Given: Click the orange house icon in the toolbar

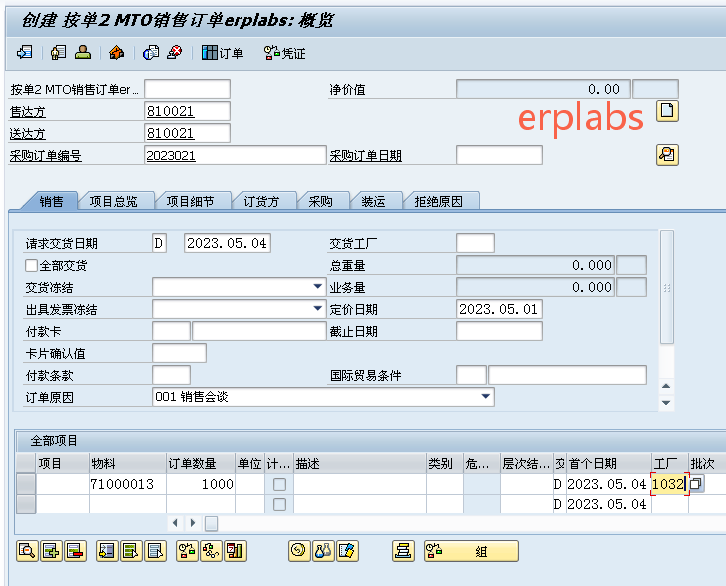Looking at the screenshot, I should click(116, 52).
